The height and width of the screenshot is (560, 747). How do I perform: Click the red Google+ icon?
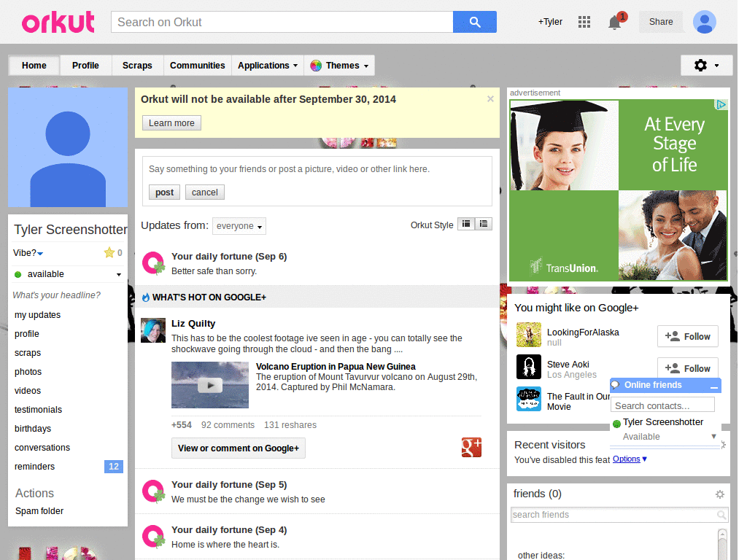pyautogui.click(x=471, y=447)
